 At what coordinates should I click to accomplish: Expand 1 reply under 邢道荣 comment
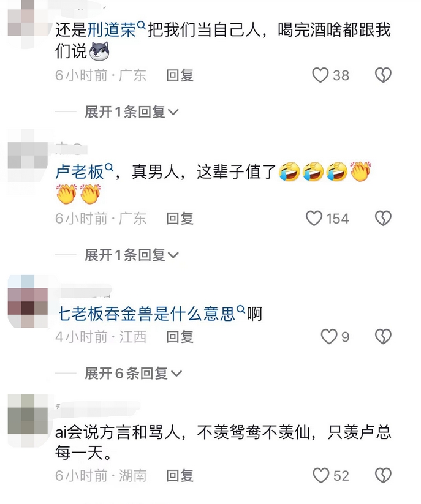[131, 112]
